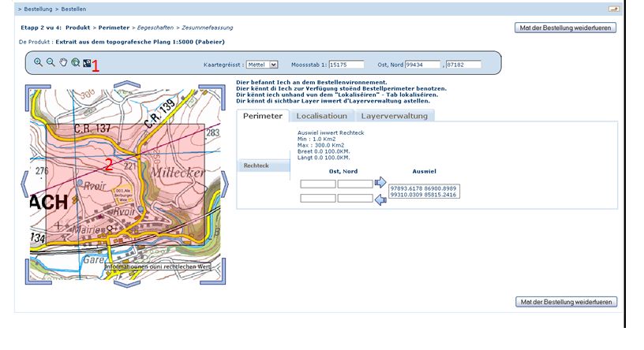The image size is (644, 350).
Task: Activate the pan hand tool
Action: pyautogui.click(x=62, y=62)
